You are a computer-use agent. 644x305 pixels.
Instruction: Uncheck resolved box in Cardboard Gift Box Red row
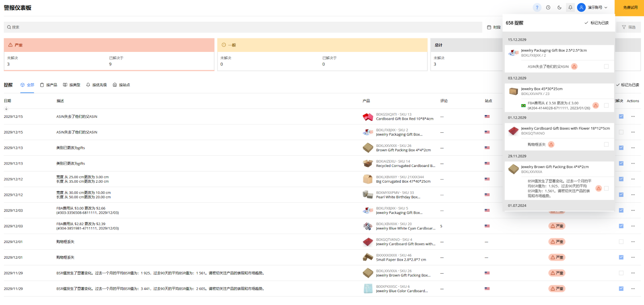[621, 117]
